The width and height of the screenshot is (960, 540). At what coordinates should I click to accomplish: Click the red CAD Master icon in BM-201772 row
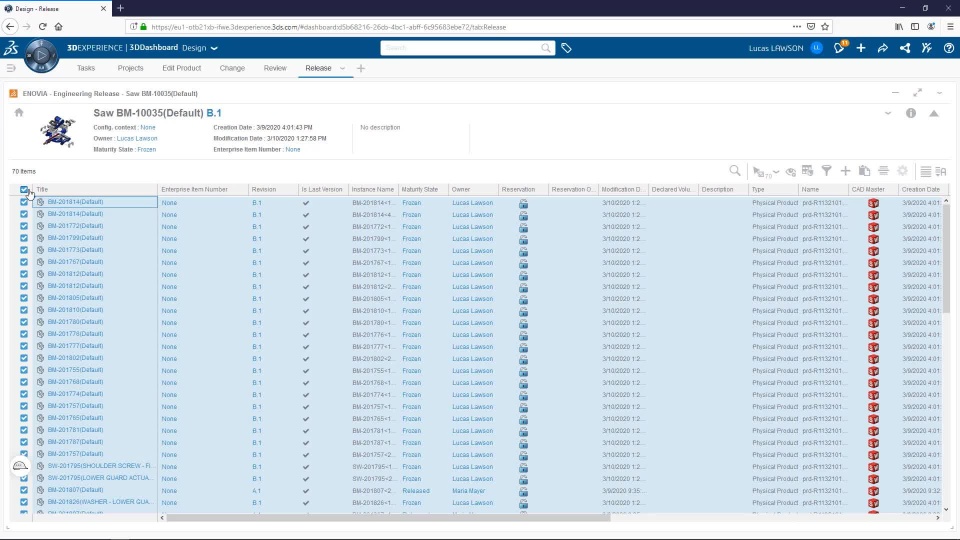[x=874, y=227]
